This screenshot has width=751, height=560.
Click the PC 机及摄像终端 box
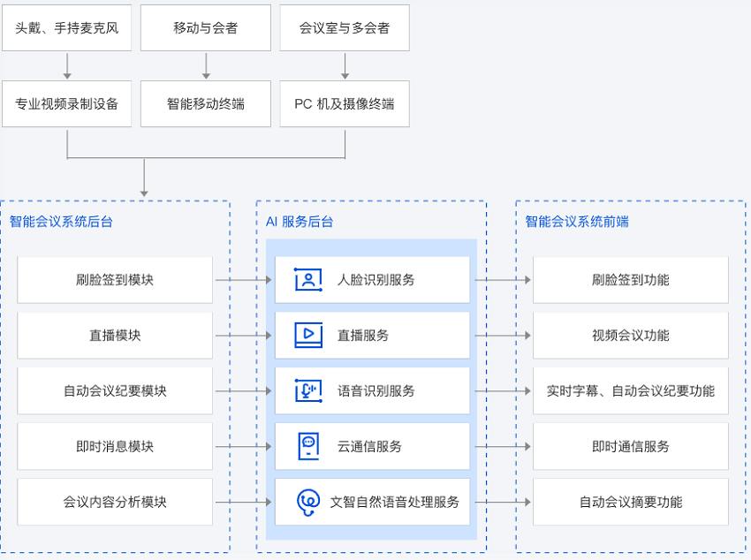[x=345, y=103]
